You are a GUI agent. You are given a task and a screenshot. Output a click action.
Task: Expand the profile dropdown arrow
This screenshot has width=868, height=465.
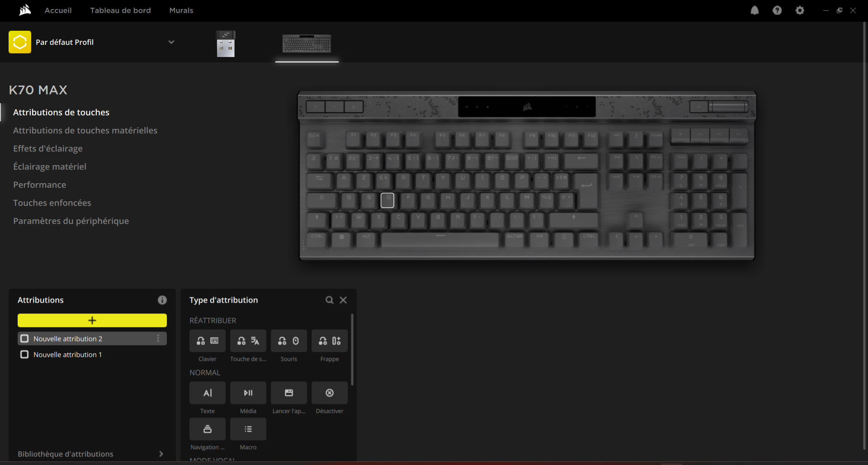171,42
